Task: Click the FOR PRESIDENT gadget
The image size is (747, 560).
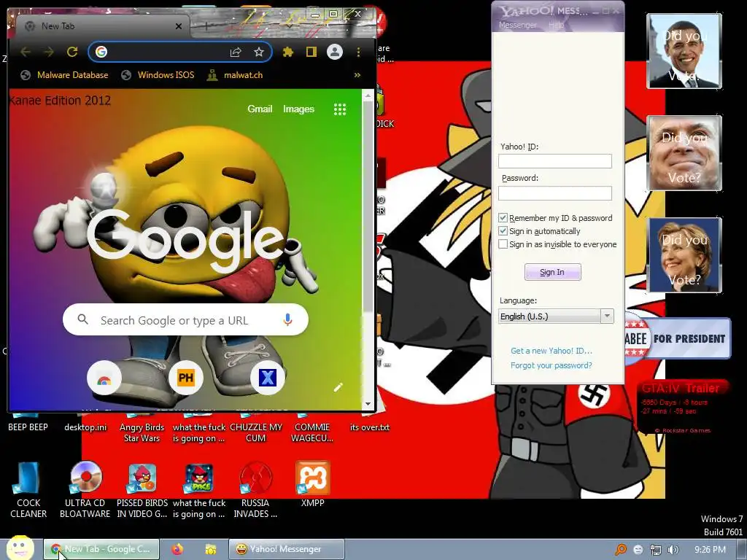Action: [x=678, y=338]
